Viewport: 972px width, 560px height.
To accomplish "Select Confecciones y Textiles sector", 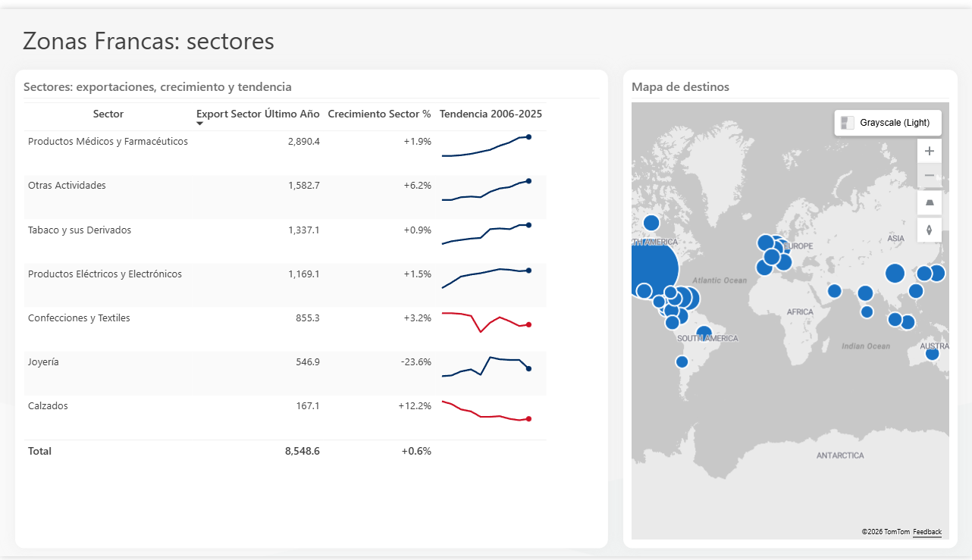I will 79,318.
